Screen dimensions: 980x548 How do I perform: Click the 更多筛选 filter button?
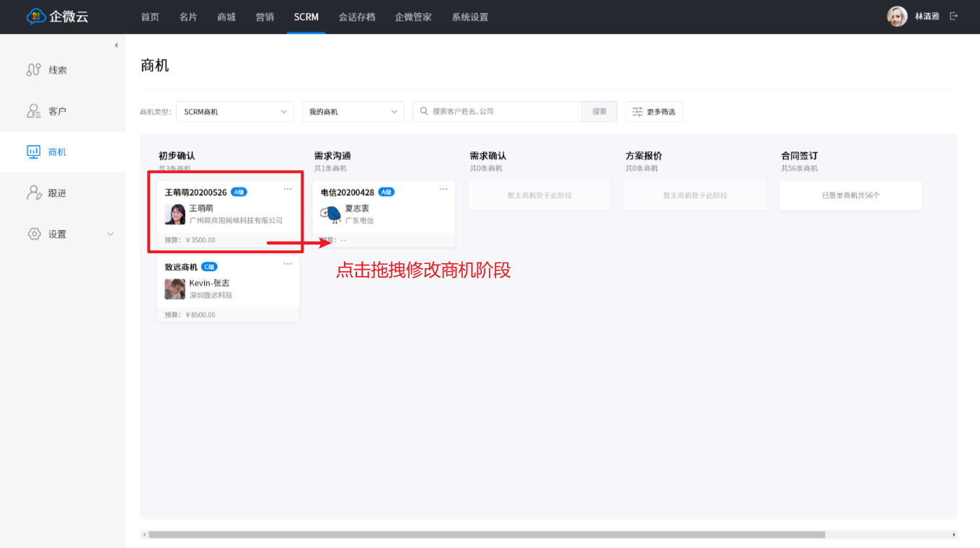[653, 112]
